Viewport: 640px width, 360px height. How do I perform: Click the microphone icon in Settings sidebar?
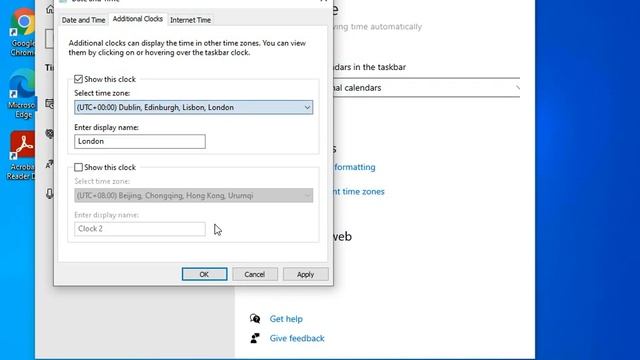point(50,193)
